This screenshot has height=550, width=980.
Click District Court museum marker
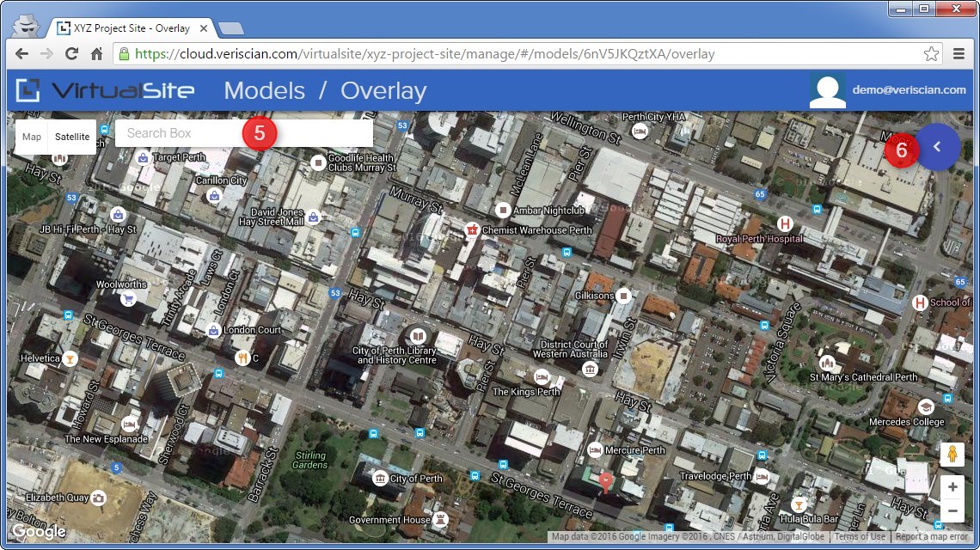click(590, 370)
